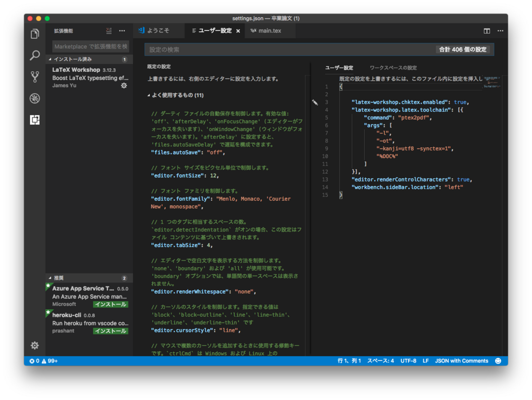
Task: Open the Source Control view
Action: (35, 77)
